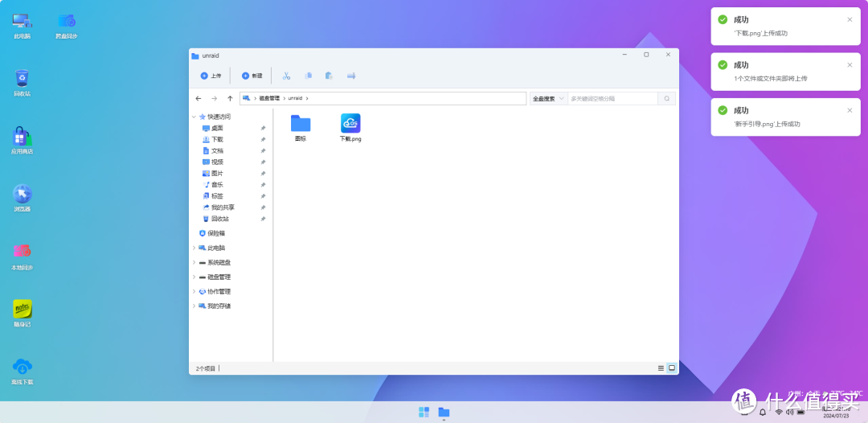Image resolution: width=868 pixels, height=423 pixels.
Task: Click the copy icon in toolbar
Action: [x=309, y=76]
